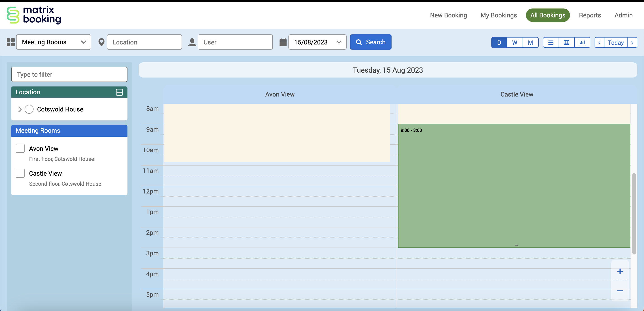
Task: Switch to list view icon
Action: (x=551, y=42)
